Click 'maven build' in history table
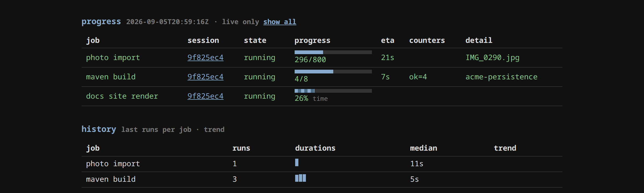This screenshot has height=193, width=644. click(111, 179)
